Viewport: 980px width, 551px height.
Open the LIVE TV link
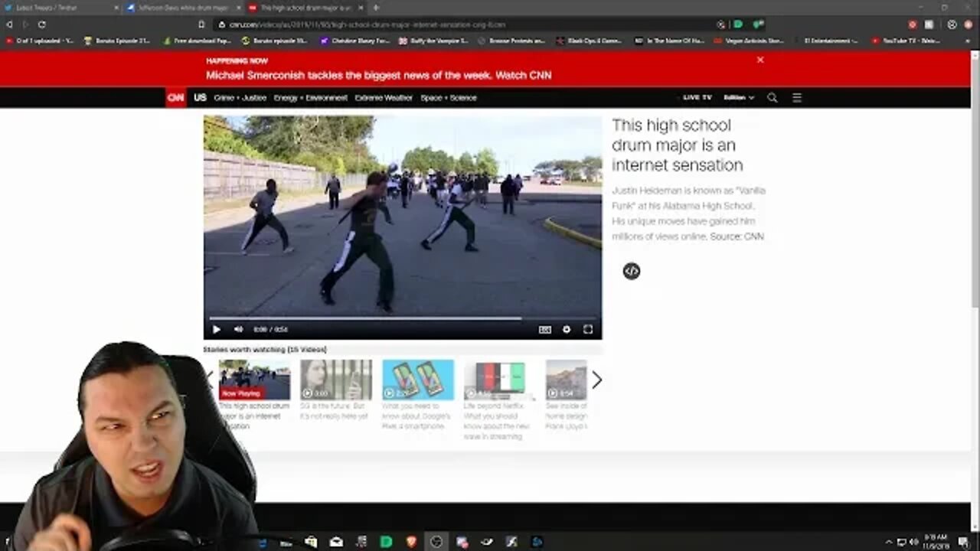coord(697,97)
